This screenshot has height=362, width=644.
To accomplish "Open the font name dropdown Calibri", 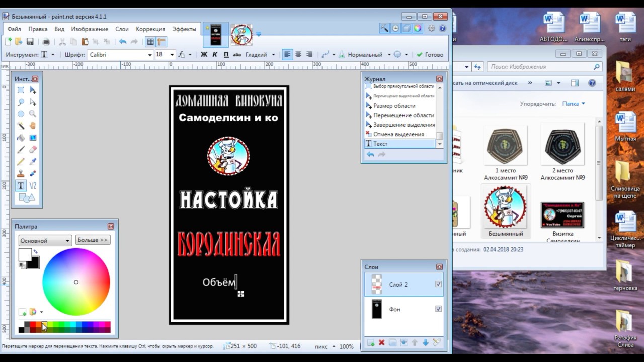I will 149,55.
